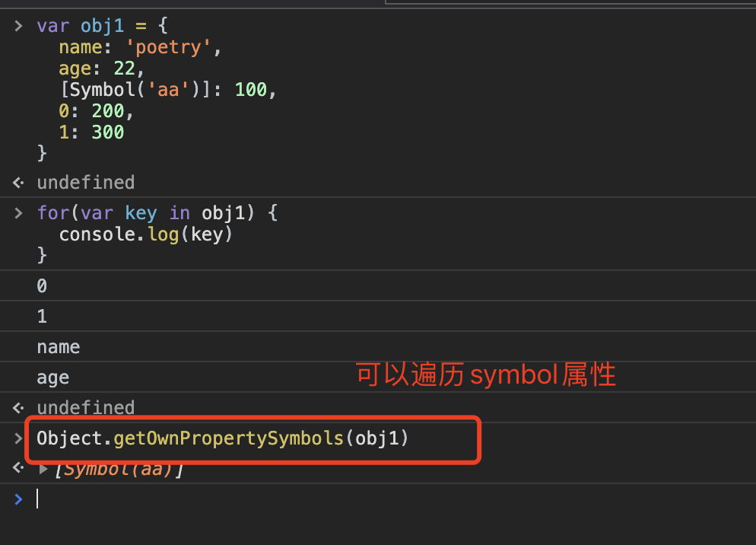Click the logged output '0'
The height and width of the screenshot is (545, 756).
pyautogui.click(x=42, y=286)
